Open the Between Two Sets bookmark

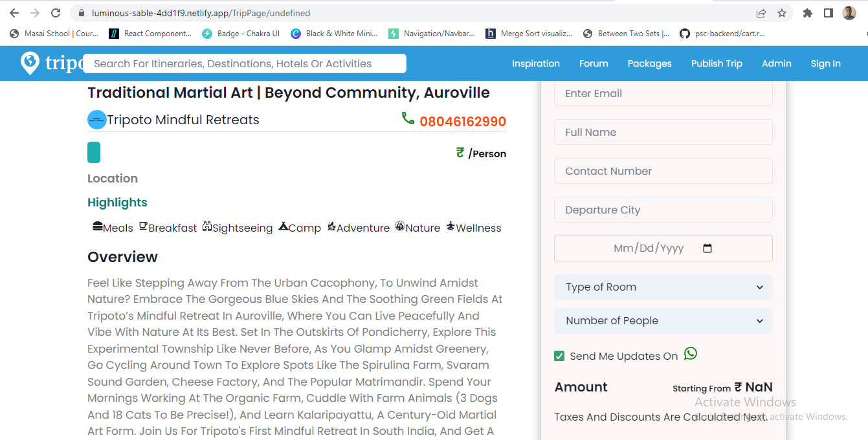click(x=626, y=34)
